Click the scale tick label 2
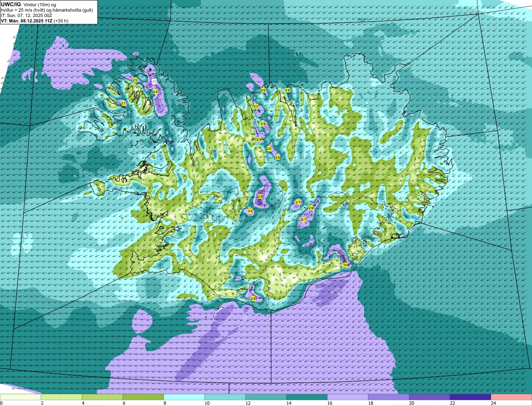532x406 pixels. 42,403
